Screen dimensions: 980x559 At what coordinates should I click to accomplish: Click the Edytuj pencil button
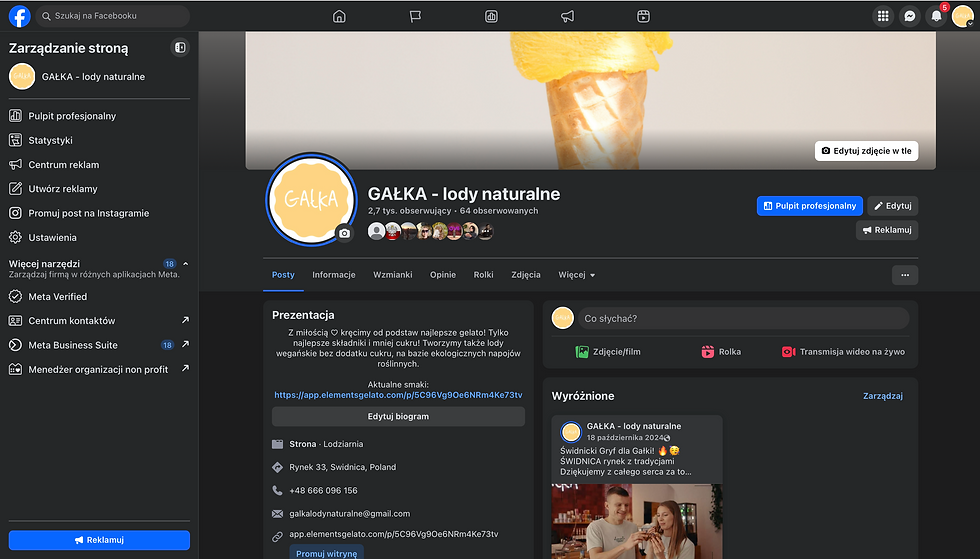[x=892, y=206]
